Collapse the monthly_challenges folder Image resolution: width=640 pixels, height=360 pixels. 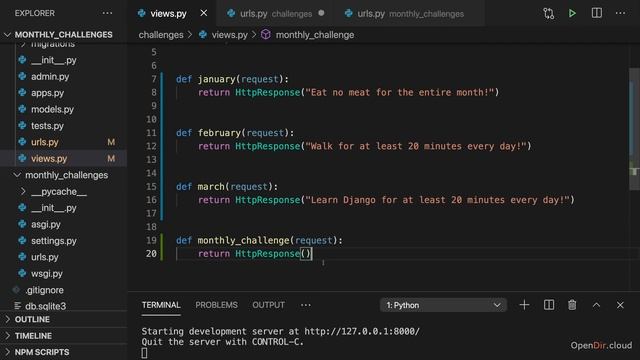[63, 175]
